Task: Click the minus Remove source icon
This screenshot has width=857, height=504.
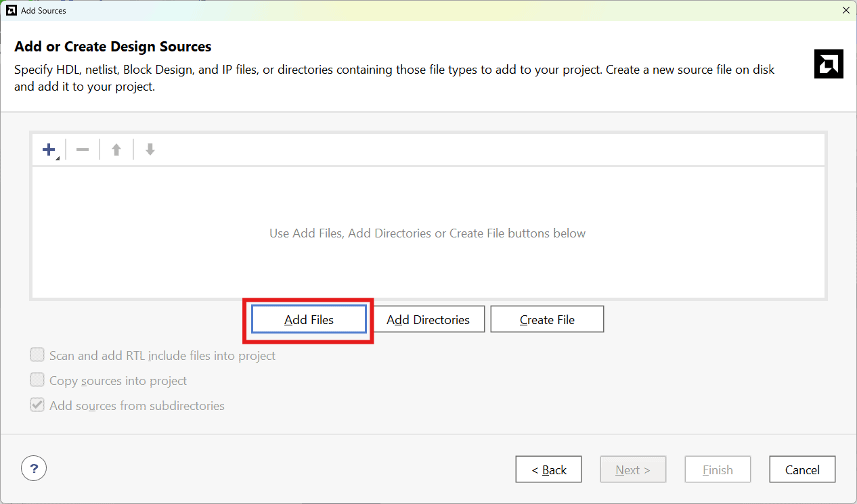Action: pos(83,150)
